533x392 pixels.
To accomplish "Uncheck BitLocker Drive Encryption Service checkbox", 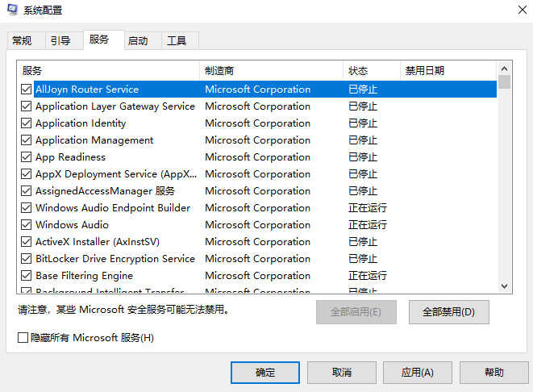I will [x=27, y=259].
